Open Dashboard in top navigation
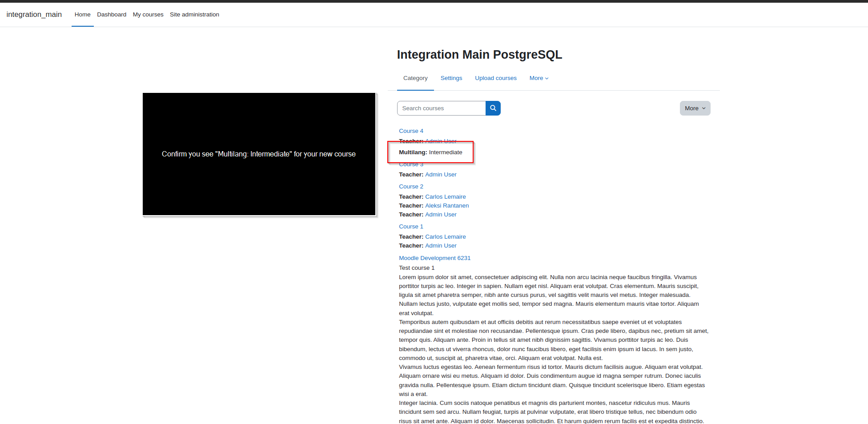This screenshot has height=424, width=868. pos(112,15)
